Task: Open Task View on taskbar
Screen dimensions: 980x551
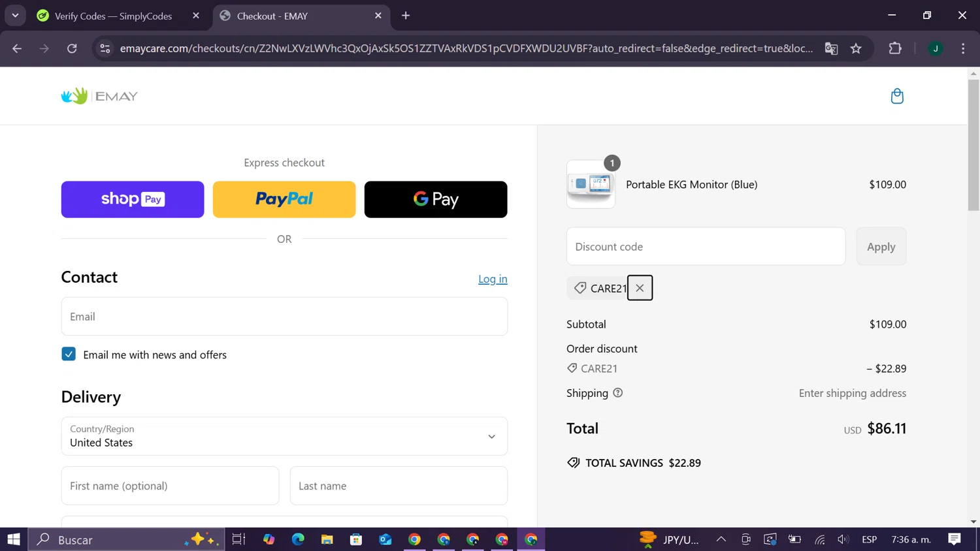Action: point(238,539)
